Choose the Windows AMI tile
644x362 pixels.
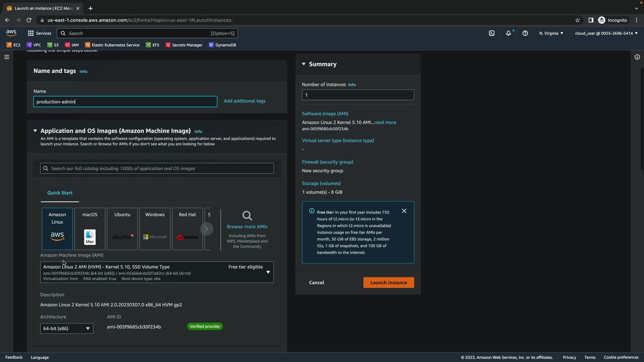tap(155, 229)
